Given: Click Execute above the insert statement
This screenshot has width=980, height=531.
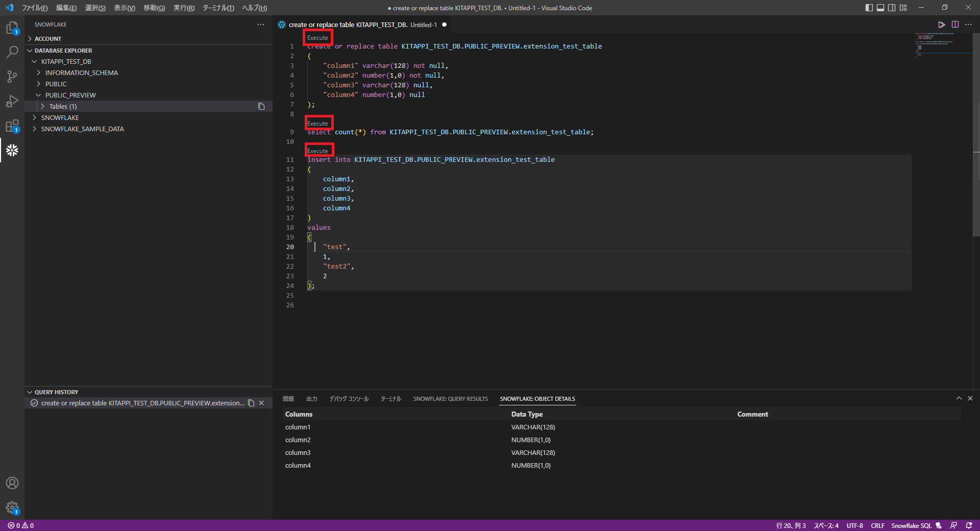Looking at the screenshot, I should click(318, 150).
